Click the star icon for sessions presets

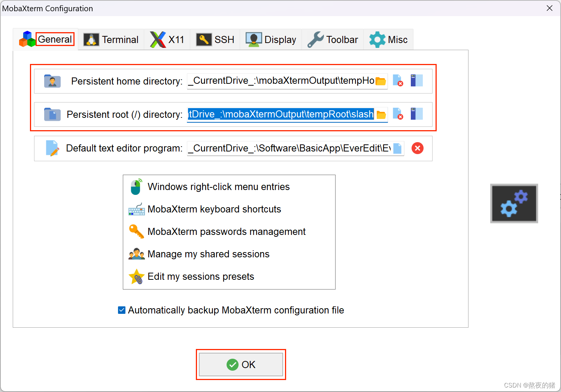tap(136, 277)
